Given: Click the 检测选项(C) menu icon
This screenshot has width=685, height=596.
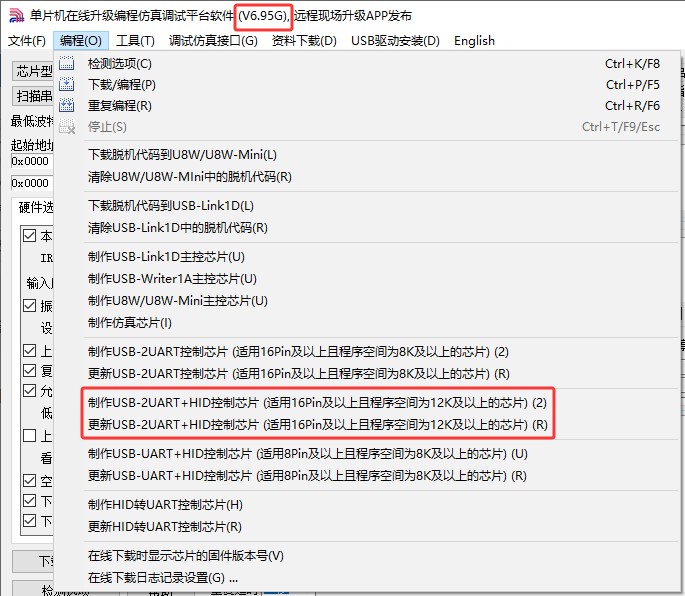Looking at the screenshot, I should coord(66,63).
